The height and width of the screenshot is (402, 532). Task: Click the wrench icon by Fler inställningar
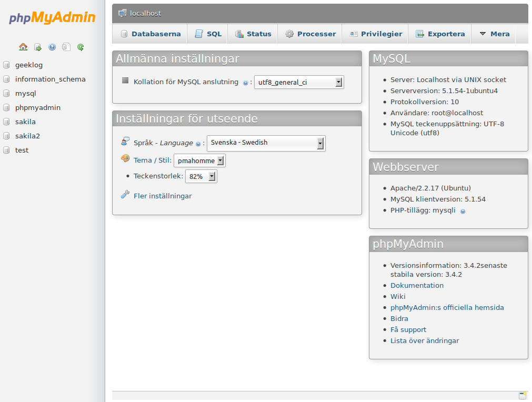pos(125,194)
